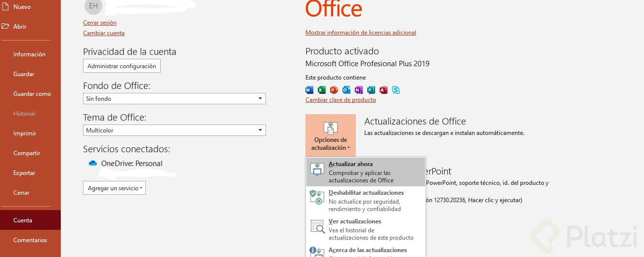Viewport: 644px width, 257px height.
Task: Click the Administrar configuración button
Action: [122, 66]
